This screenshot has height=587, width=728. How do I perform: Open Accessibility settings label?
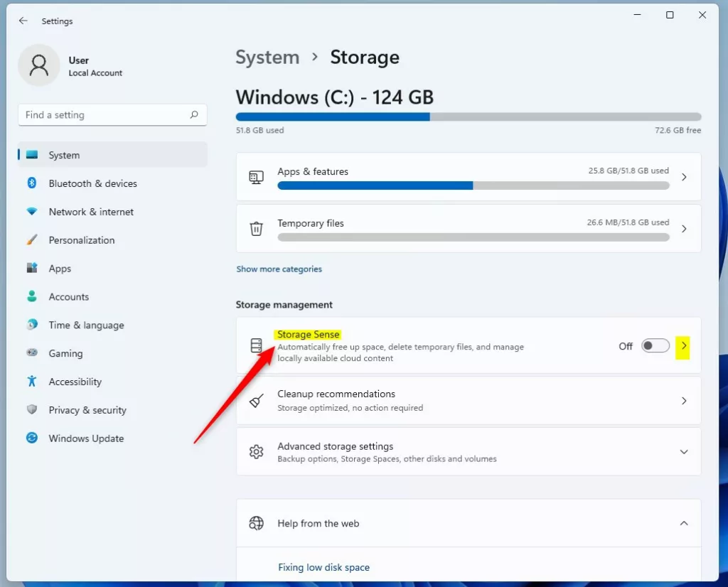pos(75,382)
